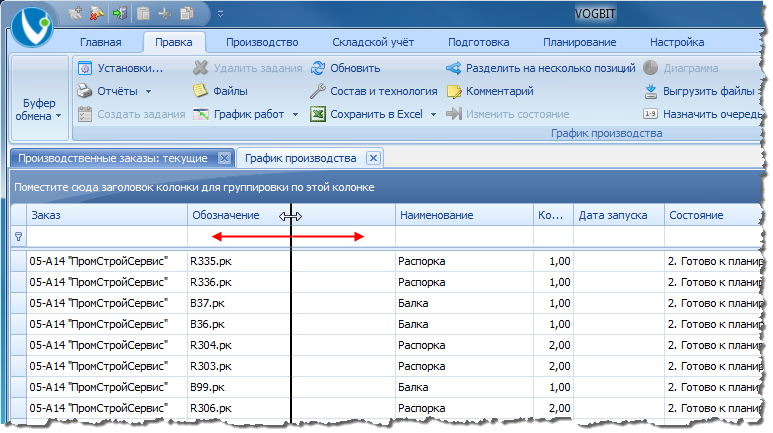The width and height of the screenshot is (773, 433).
Task: Expand the Сохранить в Excel dropdown arrow
Action: coord(433,115)
